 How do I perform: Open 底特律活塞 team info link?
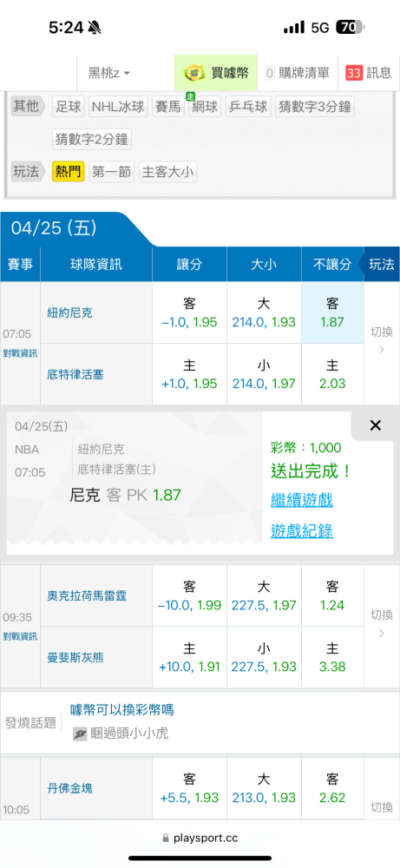point(75,375)
